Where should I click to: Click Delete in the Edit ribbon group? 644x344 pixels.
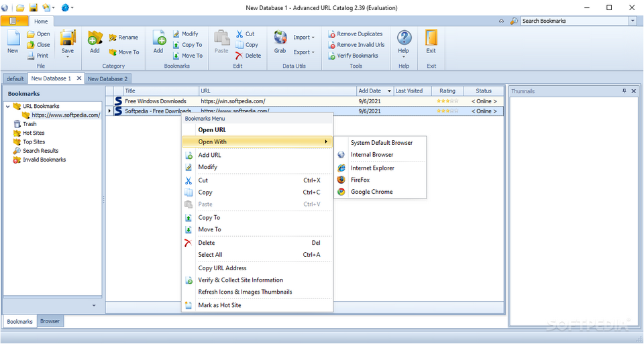coord(248,56)
